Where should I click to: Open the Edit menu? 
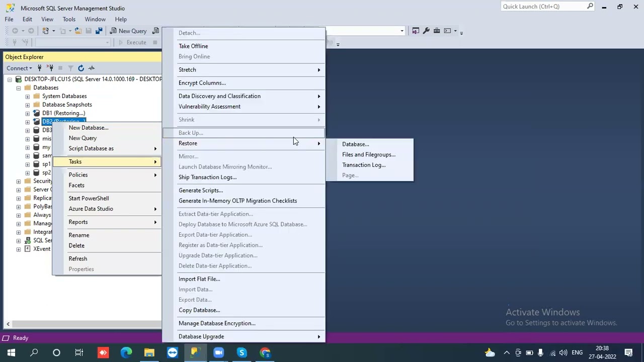coord(27,19)
